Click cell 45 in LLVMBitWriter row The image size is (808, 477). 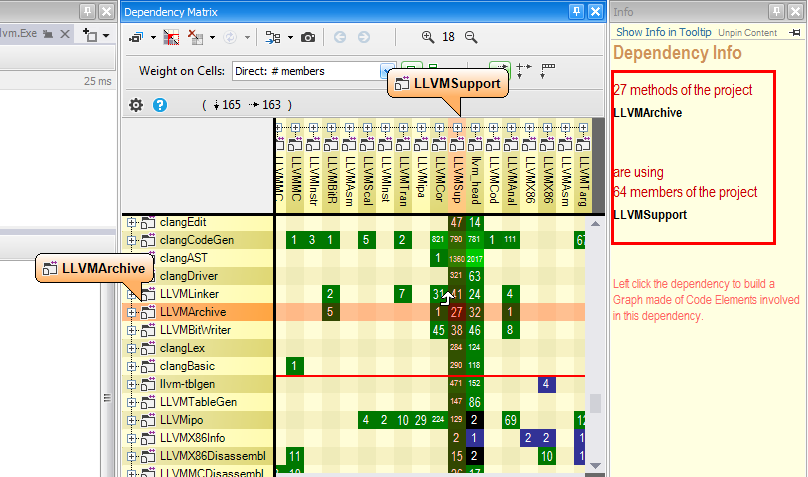[439, 330]
